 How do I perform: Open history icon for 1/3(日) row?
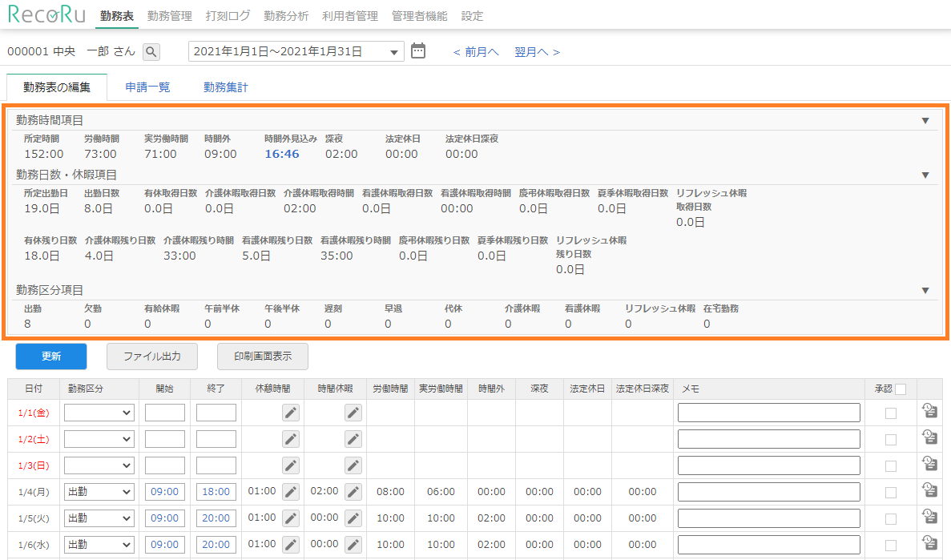tap(930, 464)
